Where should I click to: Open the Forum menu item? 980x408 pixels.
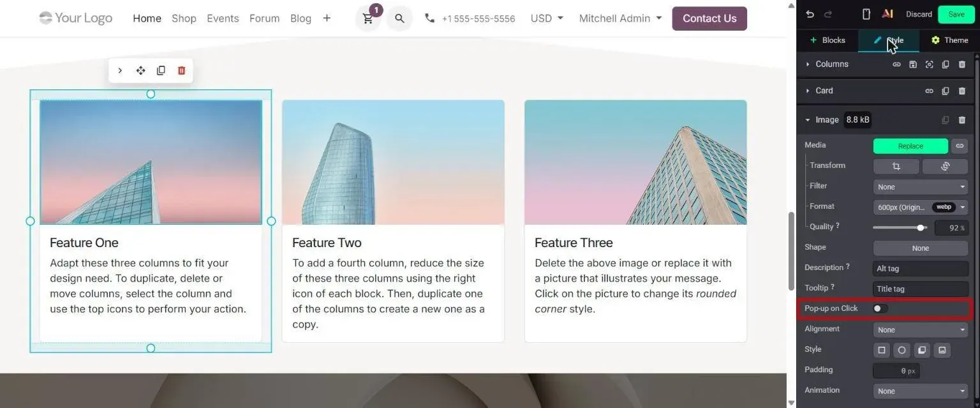point(264,19)
